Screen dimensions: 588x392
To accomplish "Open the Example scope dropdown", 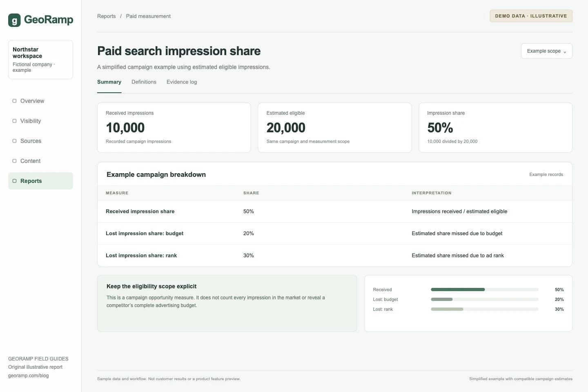I will 546,51.
